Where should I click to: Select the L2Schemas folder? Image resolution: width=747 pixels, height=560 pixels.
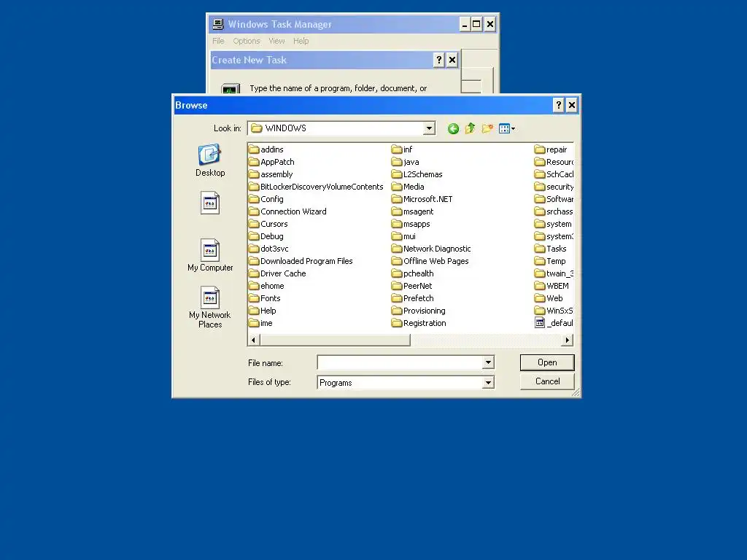pyautogui.click(x=417, y=174)
